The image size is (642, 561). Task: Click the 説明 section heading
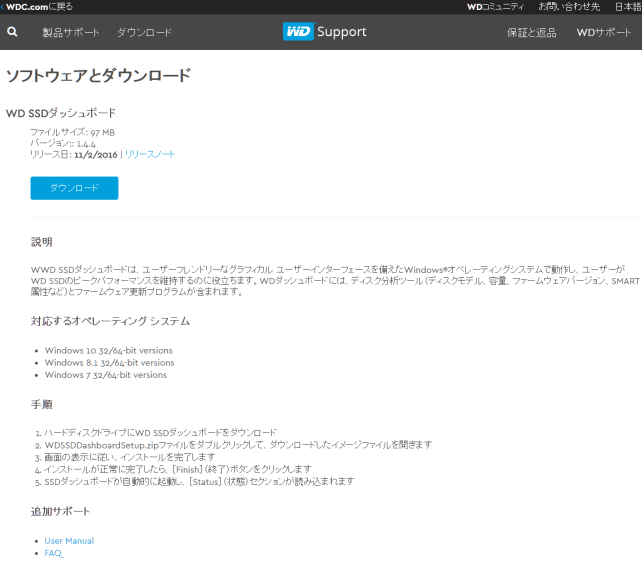[x=42, y=242]
